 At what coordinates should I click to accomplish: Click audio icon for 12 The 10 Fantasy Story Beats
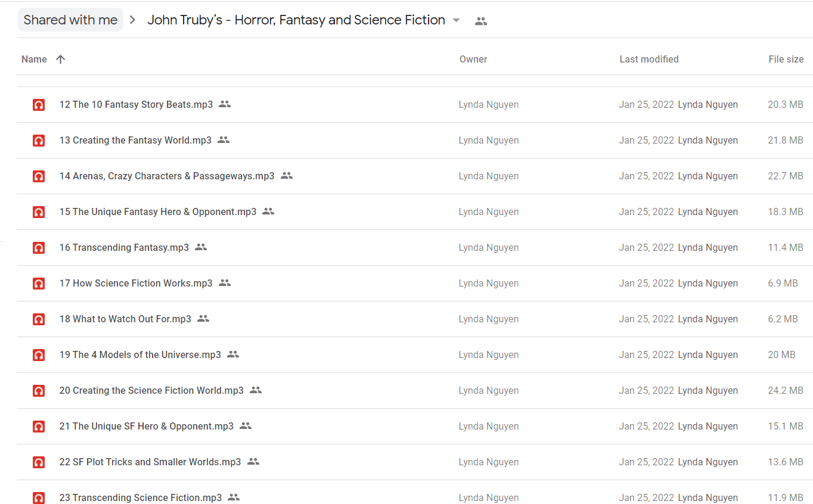click(x=39, y=105)
